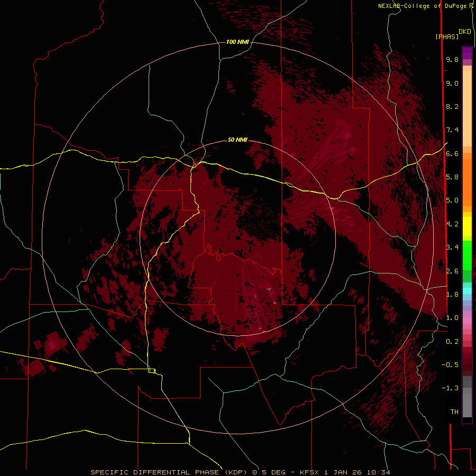This screenshot has height=476, width=476.
Task: Click the 2.6 value on the color scale
Action: (x=452, y=271)
